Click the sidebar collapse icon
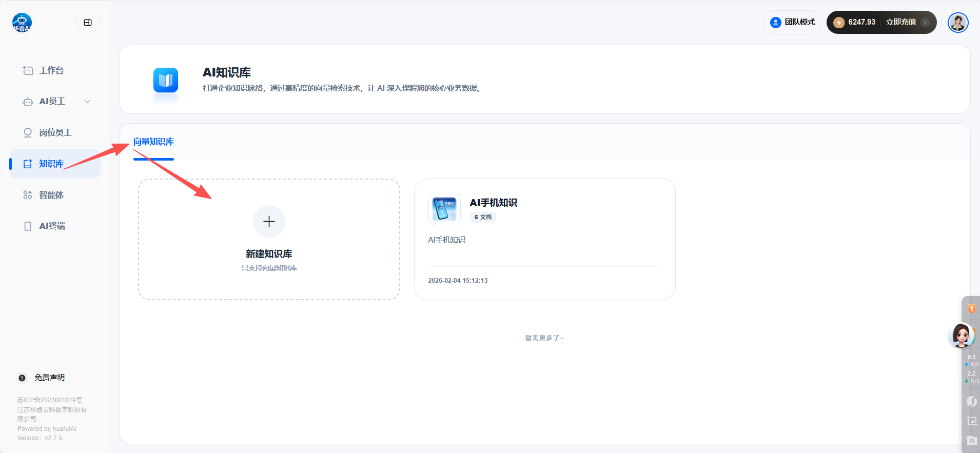 tap(88, 23)
